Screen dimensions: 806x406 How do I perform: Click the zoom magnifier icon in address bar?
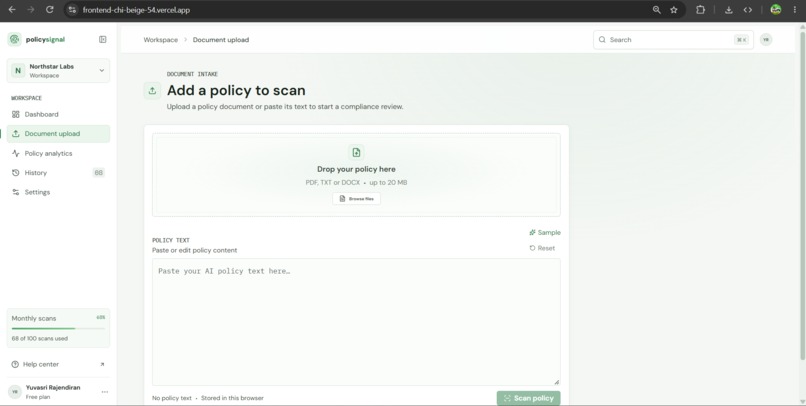point(656,10)
